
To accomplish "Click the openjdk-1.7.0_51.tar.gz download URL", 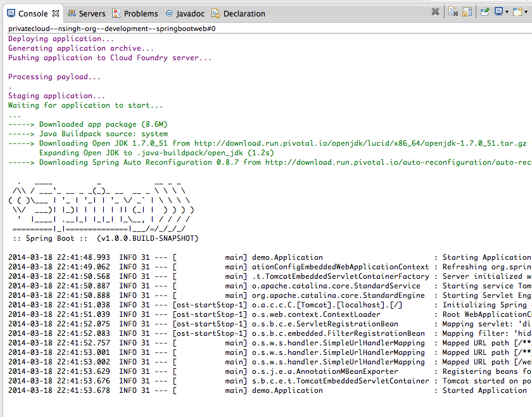I will click(x=360, y=143).
